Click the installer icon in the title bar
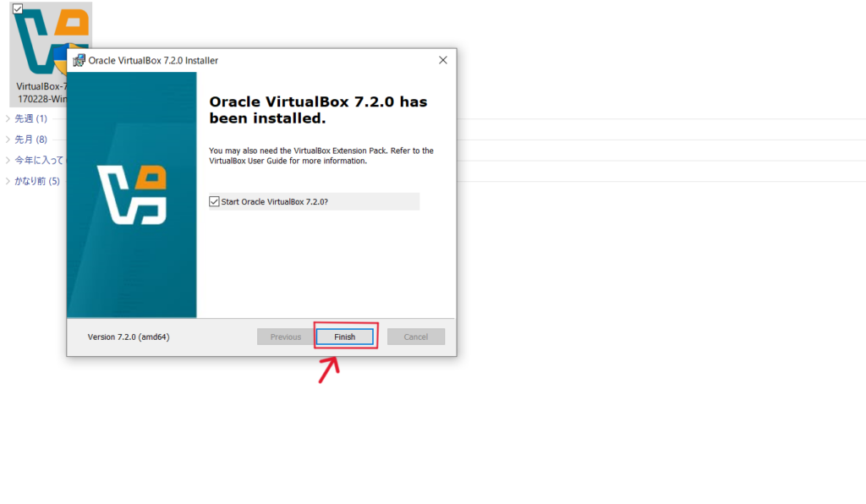 click(79, 60)
